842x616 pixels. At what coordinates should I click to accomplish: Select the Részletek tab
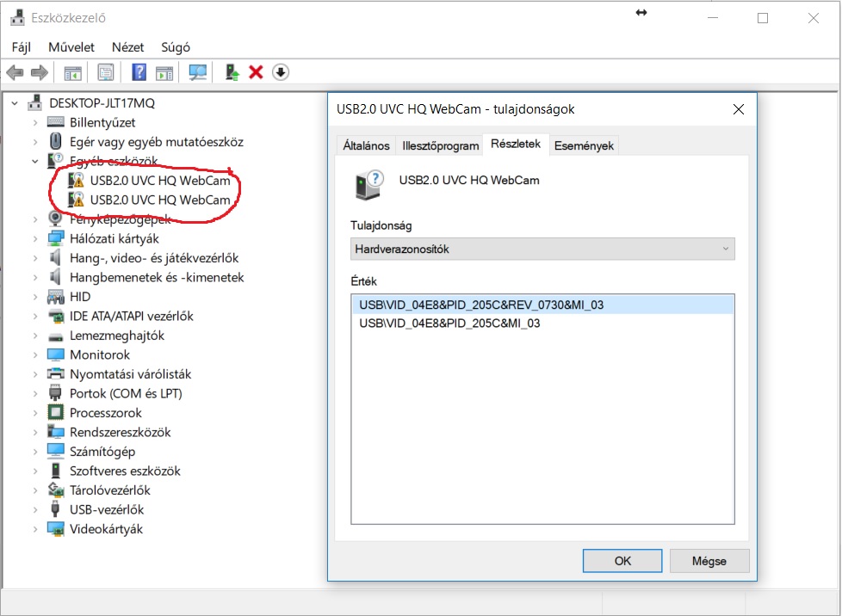coord(516,144)
